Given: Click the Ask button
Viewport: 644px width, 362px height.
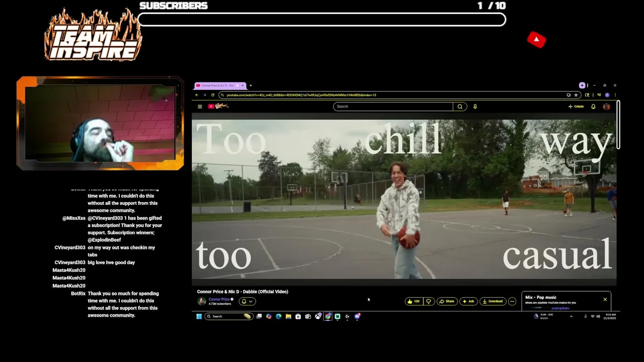Looking at the screenshot, I should point(468,301).
